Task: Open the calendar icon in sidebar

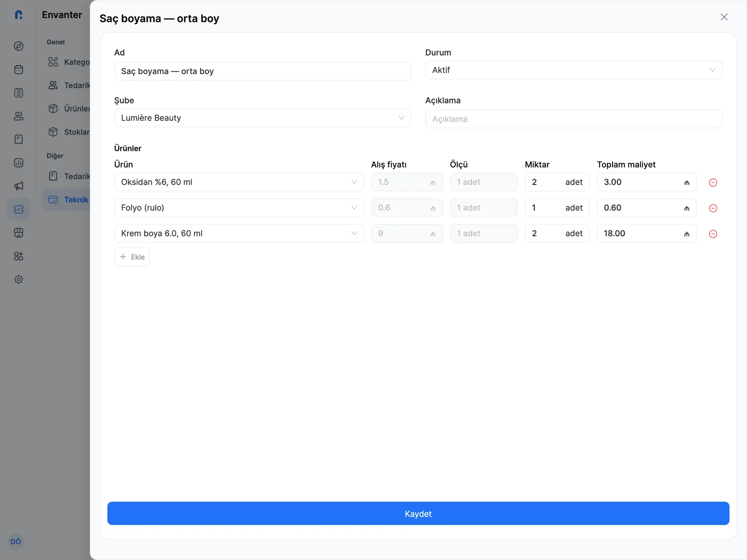Action: [19, 70]
